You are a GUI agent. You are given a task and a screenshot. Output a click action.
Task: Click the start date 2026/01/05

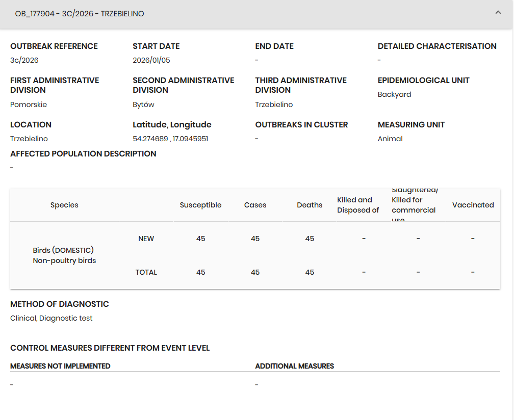pyautogui.click(x=151, y=60)
